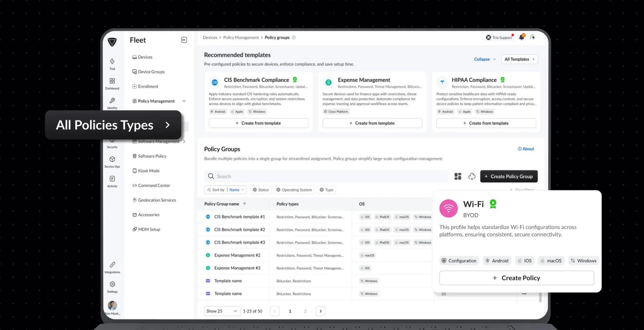
Task: Expand Software Management submenu
Action: click(184, 141)
